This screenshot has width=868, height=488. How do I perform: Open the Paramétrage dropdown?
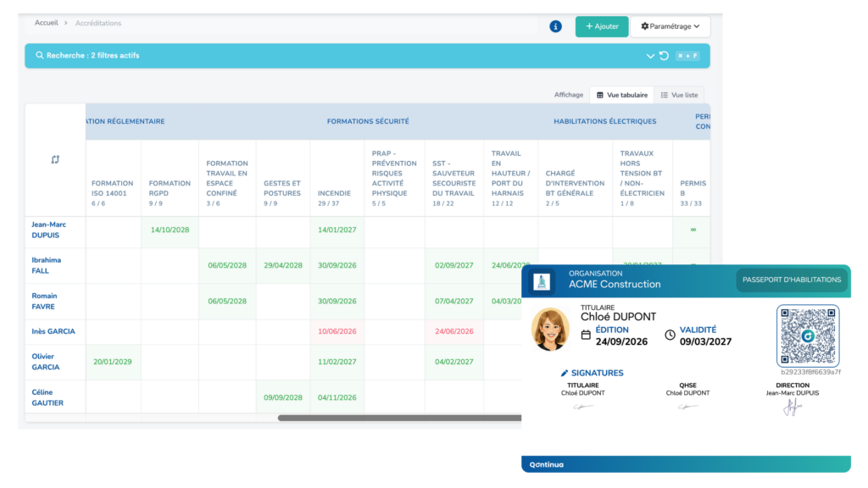670,26
